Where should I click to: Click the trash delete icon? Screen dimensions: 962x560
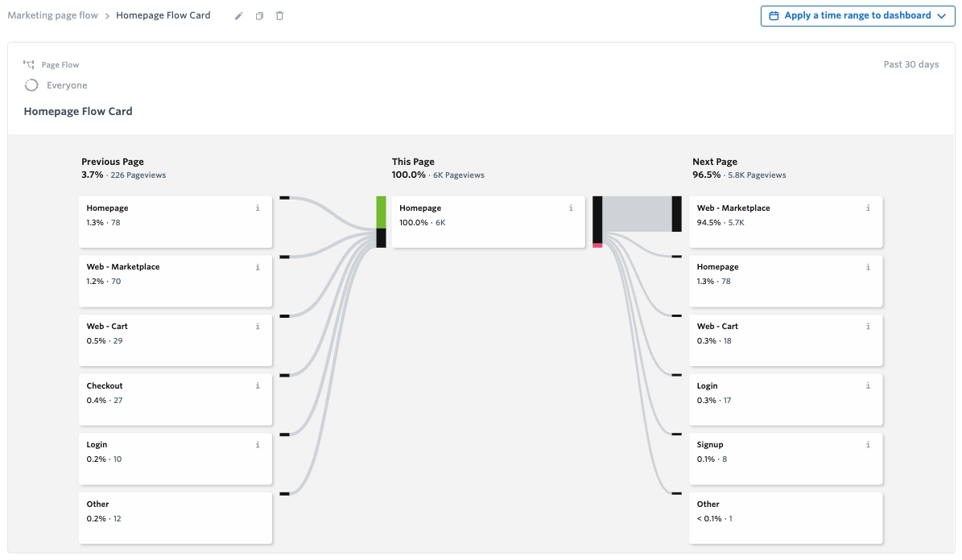click(x=279, y=16)
